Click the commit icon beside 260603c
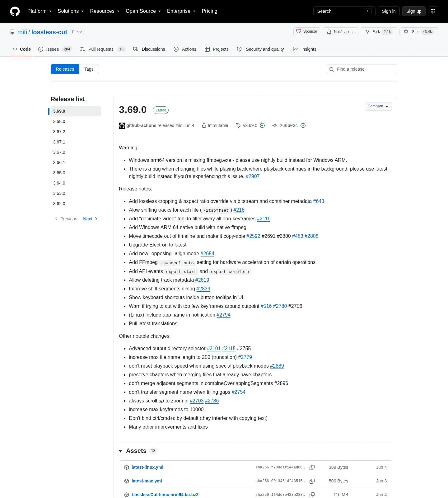The image size is (448, 498). 275,125
